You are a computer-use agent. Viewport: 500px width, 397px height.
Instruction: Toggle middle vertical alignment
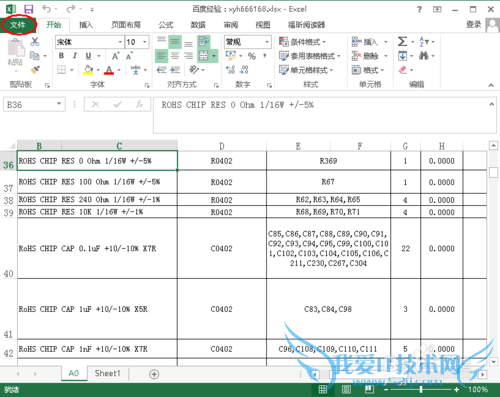pos(175,42)
